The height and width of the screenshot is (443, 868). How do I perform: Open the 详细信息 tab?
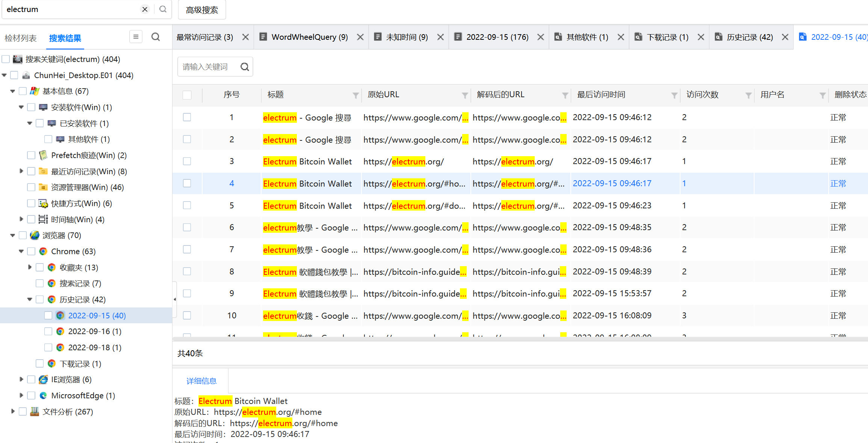click(x=201, y=381)
